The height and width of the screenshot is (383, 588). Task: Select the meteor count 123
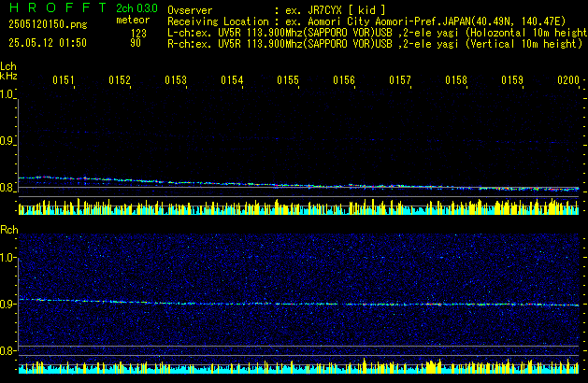coord(138,33)
